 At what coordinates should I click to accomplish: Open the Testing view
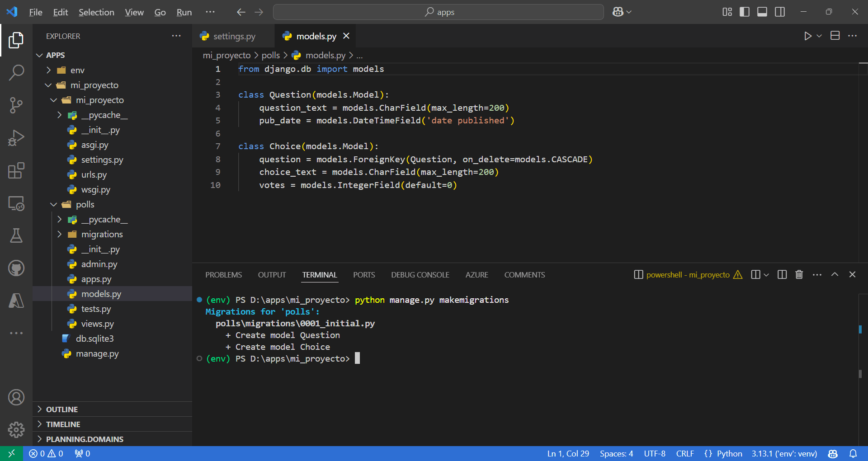coord(16,235)
